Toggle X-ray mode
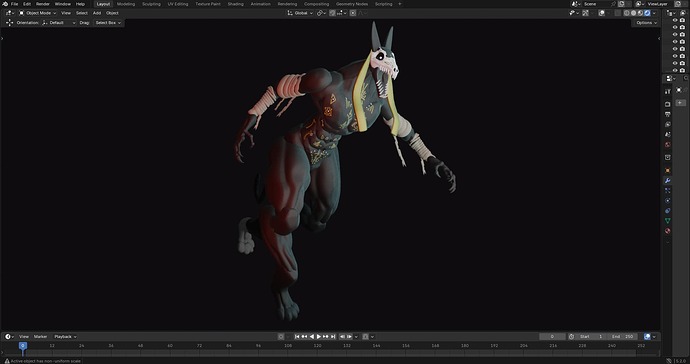This screenshot has height=364, width=690. (x=618, y=13)
